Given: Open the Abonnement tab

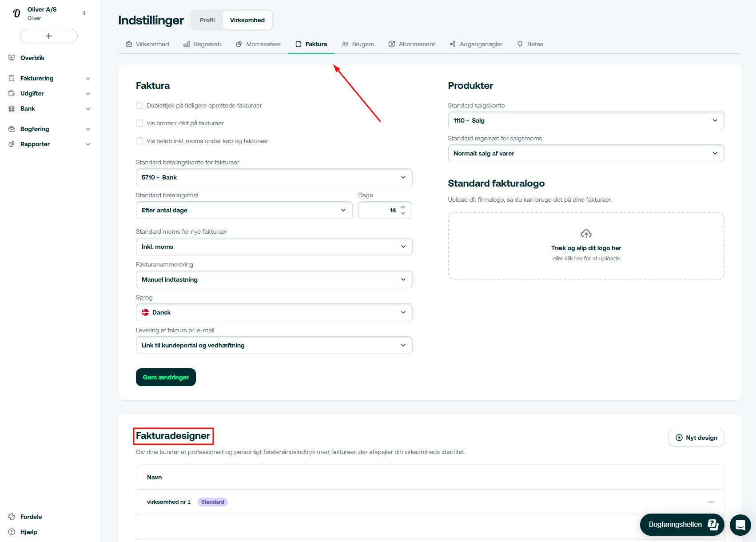Looking at the screenshot, I should pos(411,44).
